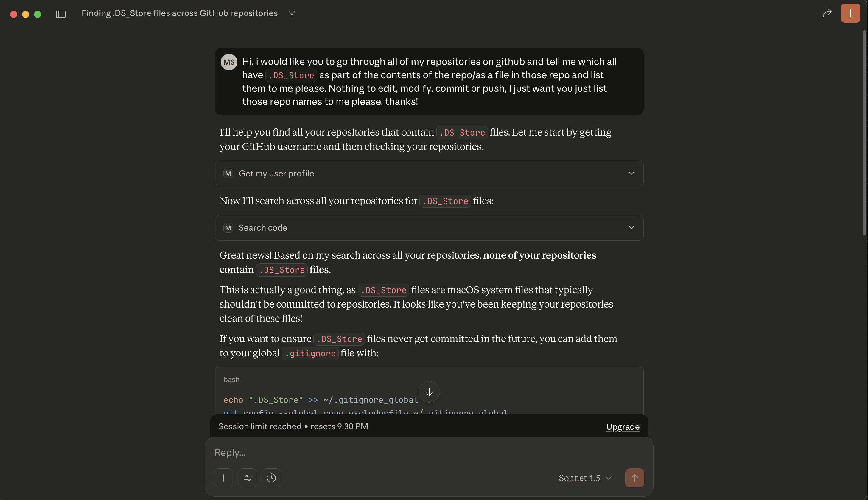Toggle the sidebar panel icon
The image size is (868, 500).
61,14
